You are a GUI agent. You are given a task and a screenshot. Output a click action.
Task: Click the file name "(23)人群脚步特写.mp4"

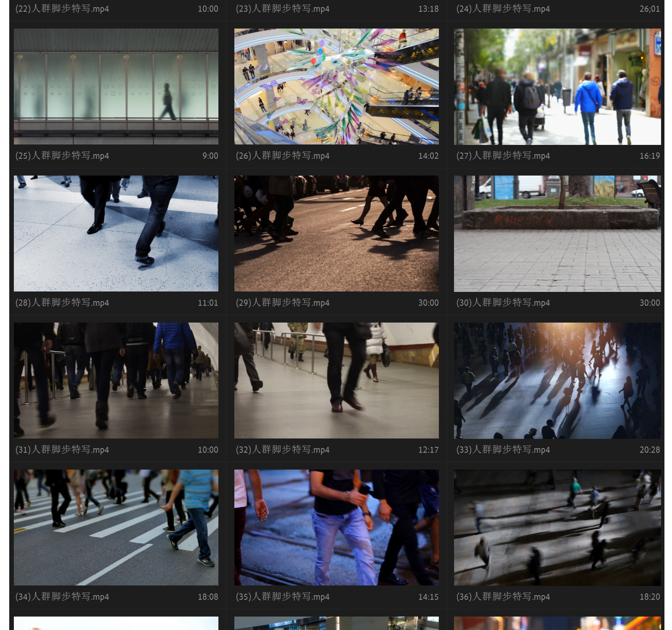coord(283,9)
